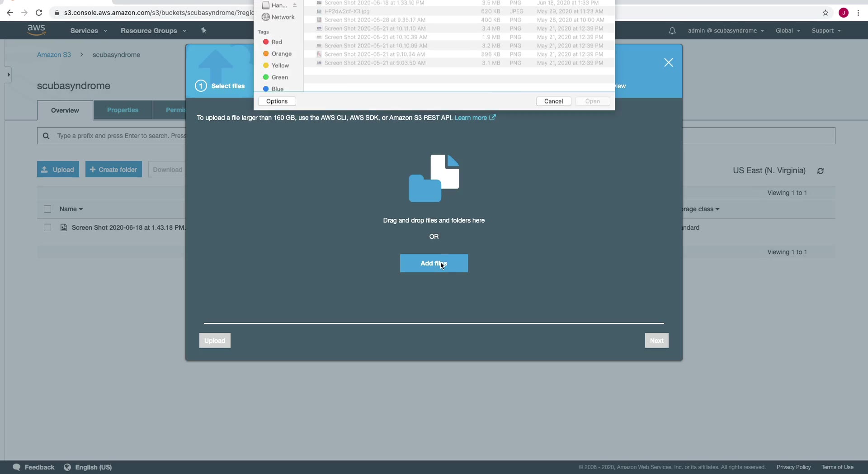The image size is (868, 474).
Task: Click Cancel in the file picker
Action: coord(554,101)
